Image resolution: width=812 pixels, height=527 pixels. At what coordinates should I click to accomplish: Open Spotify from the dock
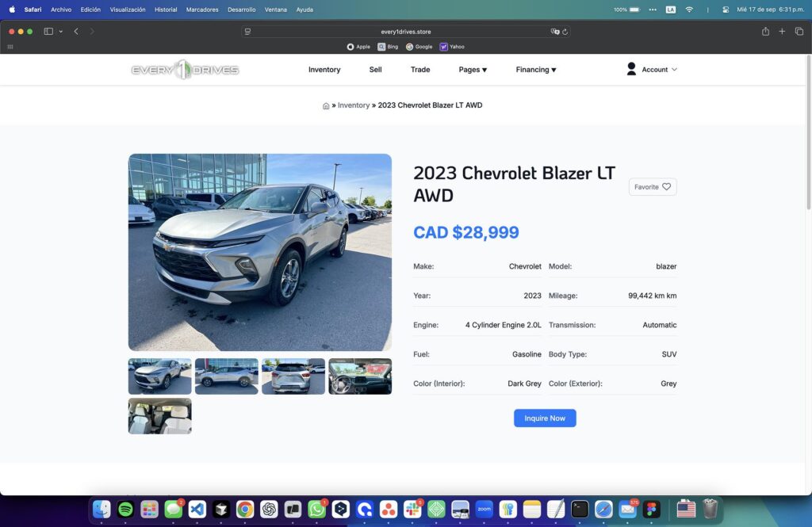(x=125, y=510)
